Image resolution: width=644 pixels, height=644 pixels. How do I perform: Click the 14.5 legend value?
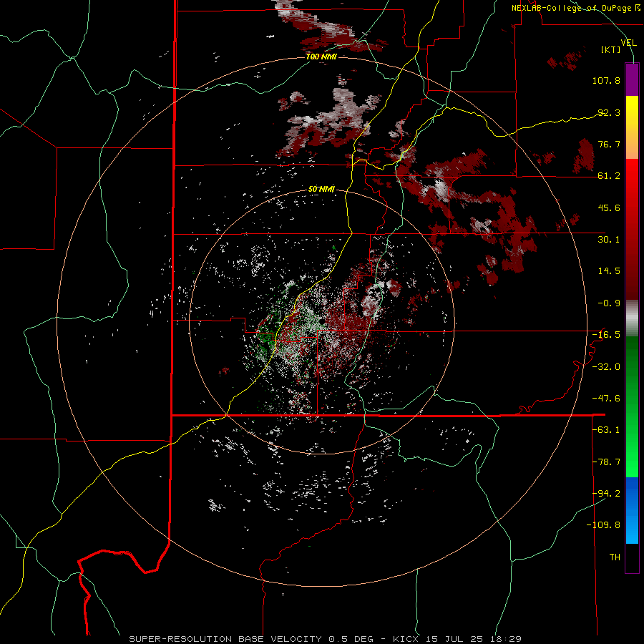[x=609, y=271]
